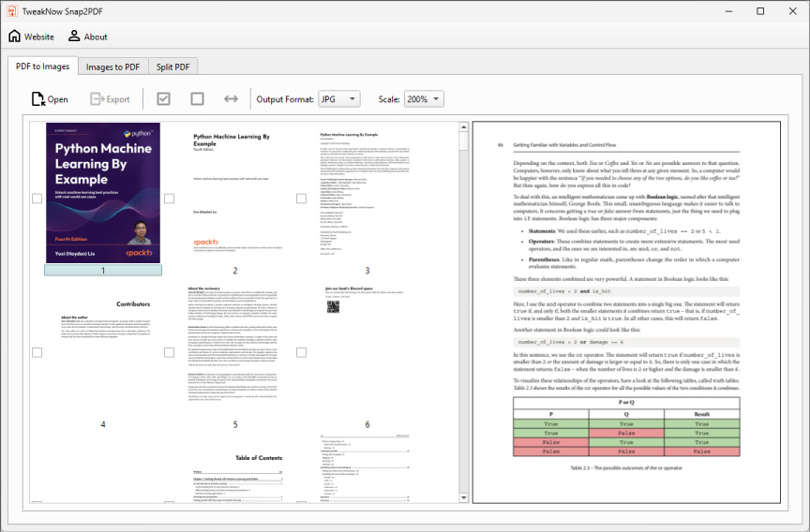Check the checkbox for page 4

pos(37,352)
